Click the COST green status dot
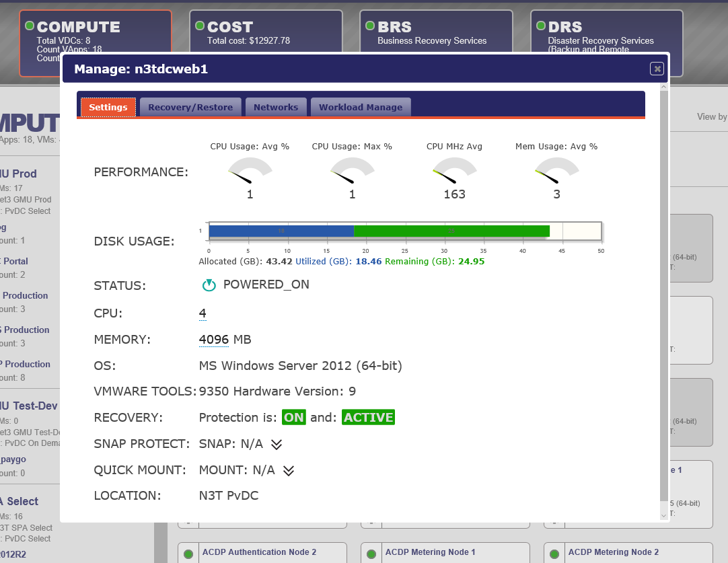The width and height of the screenshot is (728, 563). (200, 26)
